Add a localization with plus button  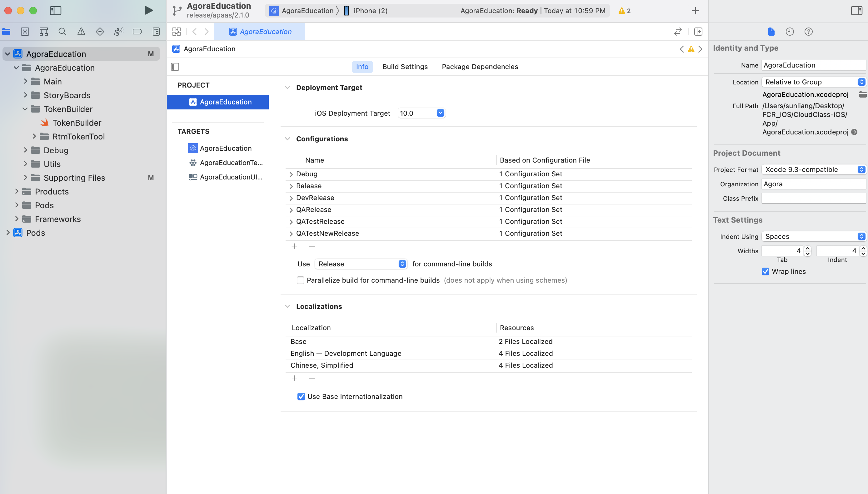[294, 378]
